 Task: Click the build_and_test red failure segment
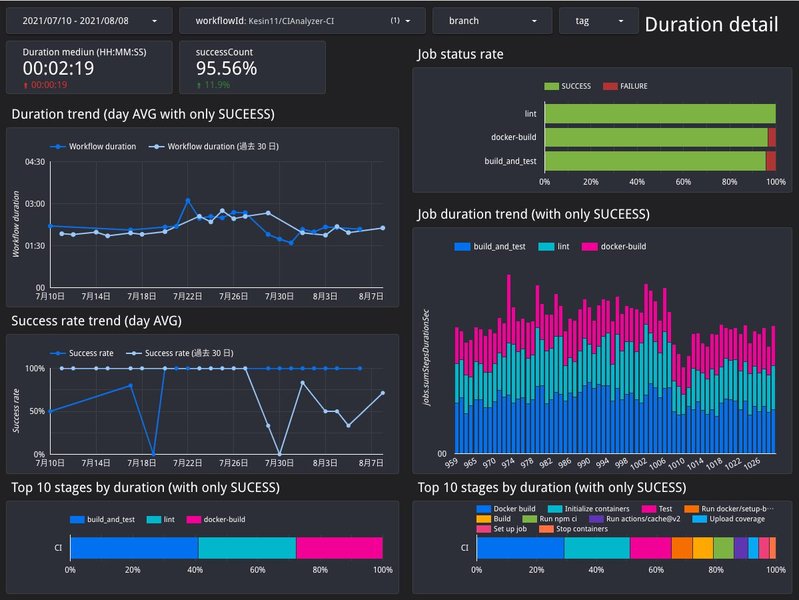(x=771, y=161)
